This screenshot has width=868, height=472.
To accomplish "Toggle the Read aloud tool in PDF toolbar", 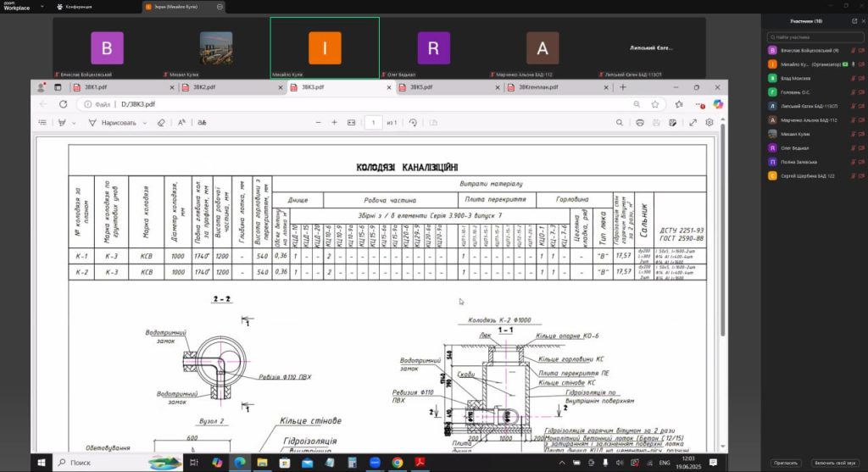I will pos(181,123).
